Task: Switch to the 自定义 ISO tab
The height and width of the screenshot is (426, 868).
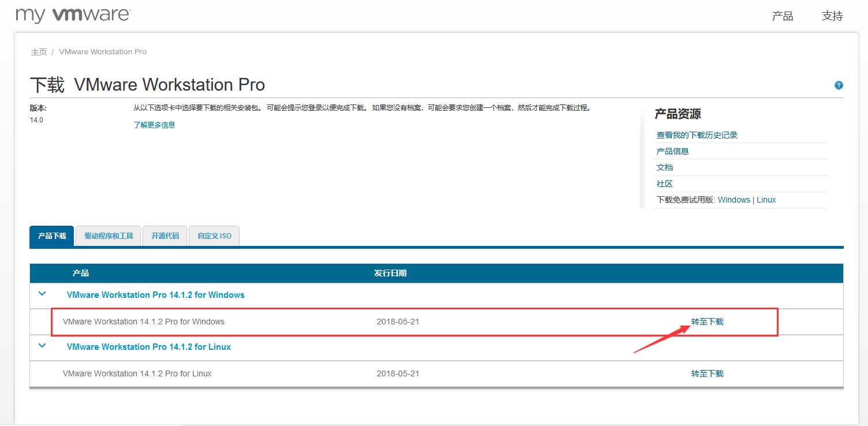Action: click(214, 236)
